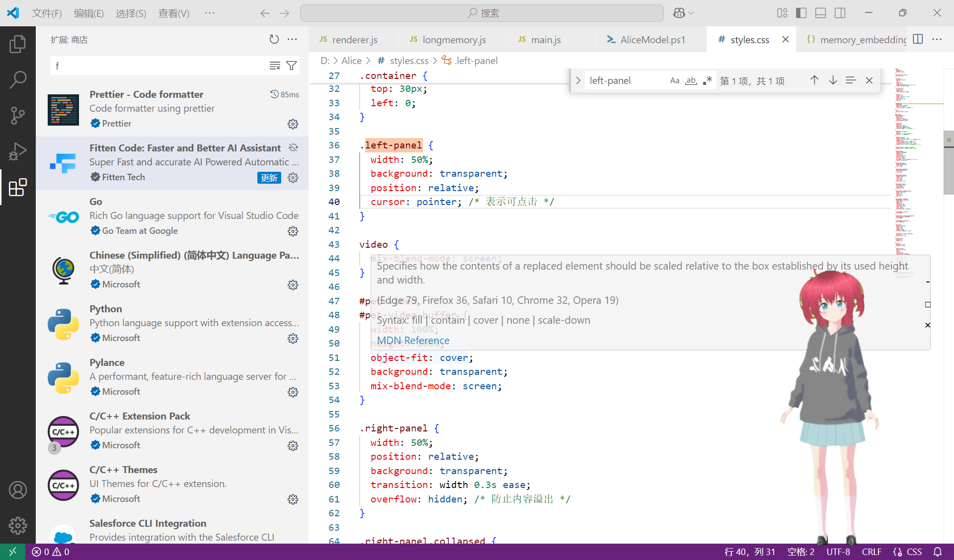Open the Run and Debug view
The height and width of the screenshot is (560, 954).
click(18, 151)
